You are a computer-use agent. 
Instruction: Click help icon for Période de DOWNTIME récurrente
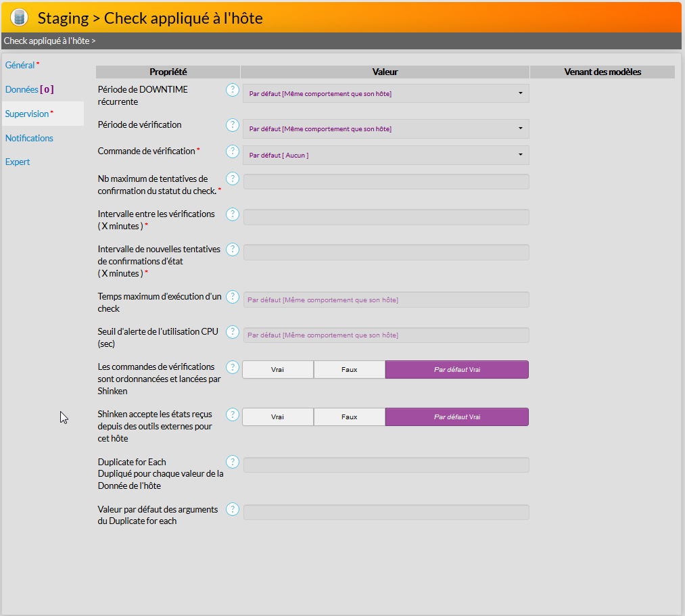pyautogui.click(x=233, y=90)
